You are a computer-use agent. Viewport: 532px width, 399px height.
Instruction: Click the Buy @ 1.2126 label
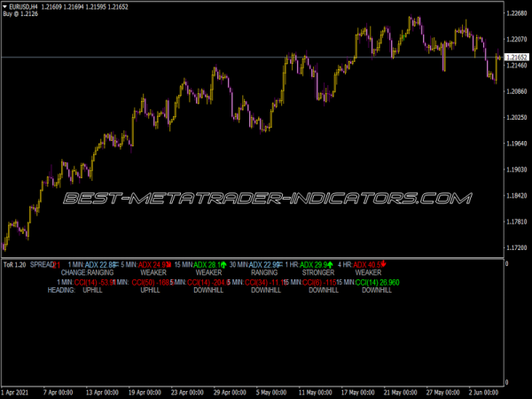point(20,14)
